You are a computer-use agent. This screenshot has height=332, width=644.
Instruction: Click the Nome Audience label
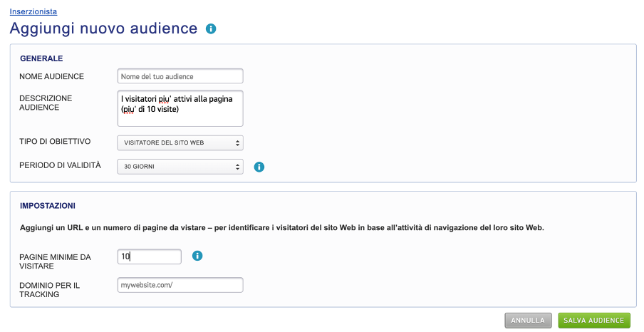[x=52, y=76]
